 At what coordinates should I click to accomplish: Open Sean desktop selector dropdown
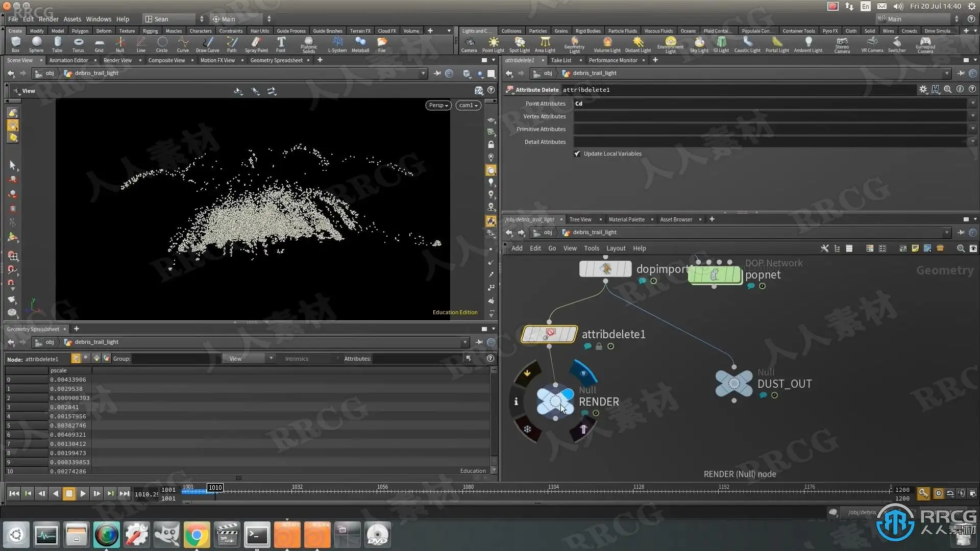[x=174, y=19]
